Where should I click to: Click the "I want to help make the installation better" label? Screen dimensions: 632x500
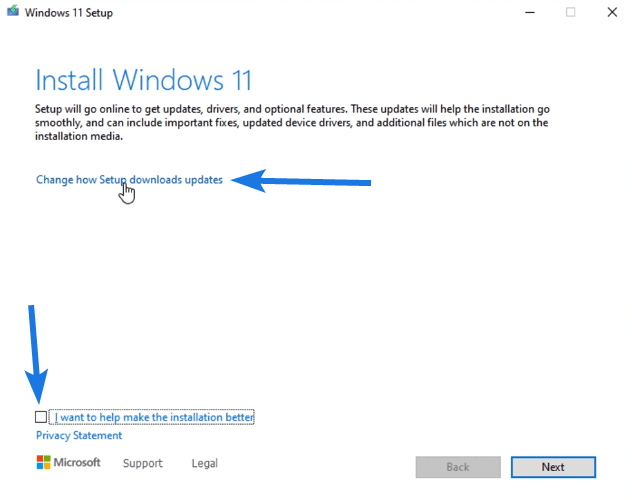click(x=154, y=417)
